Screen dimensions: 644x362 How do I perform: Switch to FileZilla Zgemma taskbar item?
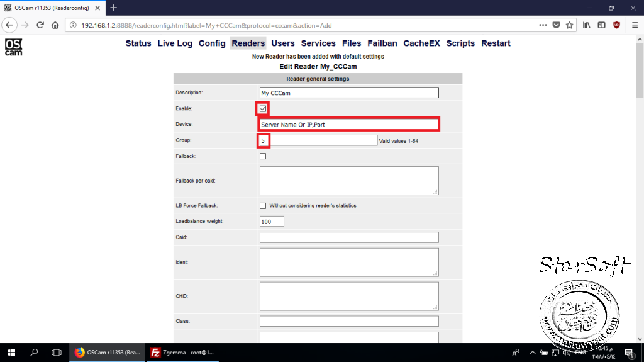pos(182,353)
